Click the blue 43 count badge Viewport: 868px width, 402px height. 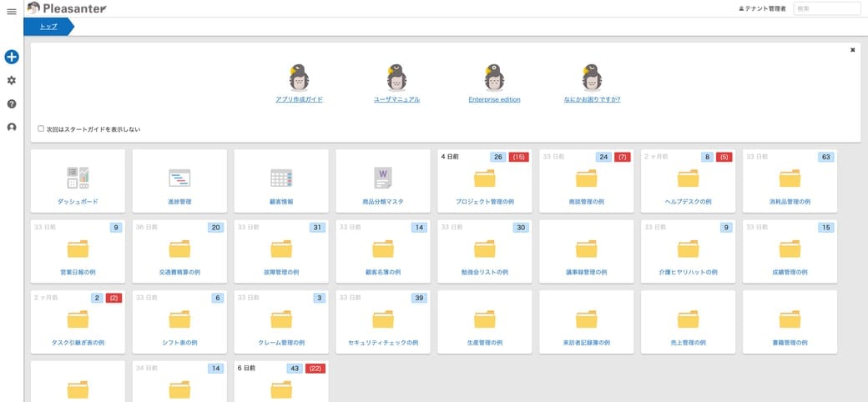point(295,369)
